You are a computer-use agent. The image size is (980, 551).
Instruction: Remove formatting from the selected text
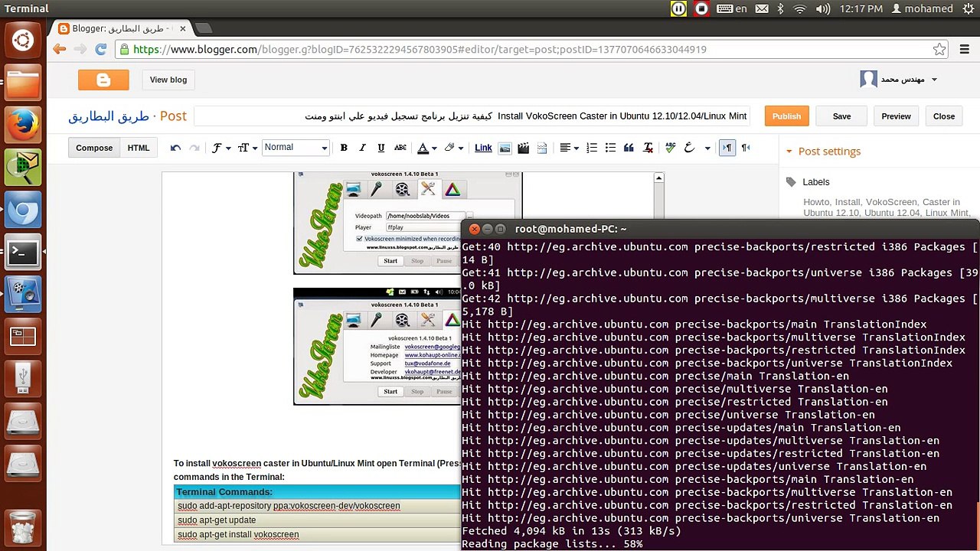(x=648, y=148)
